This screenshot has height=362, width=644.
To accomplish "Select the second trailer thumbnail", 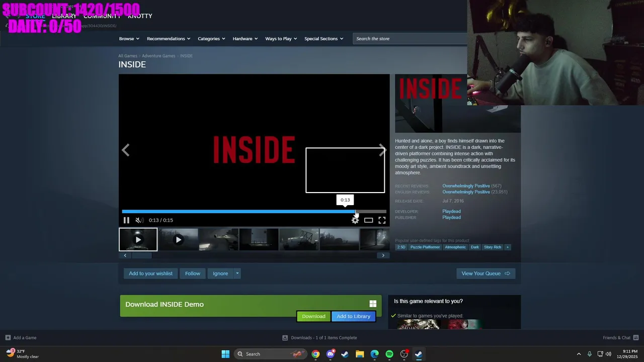I will coord(178,240).
